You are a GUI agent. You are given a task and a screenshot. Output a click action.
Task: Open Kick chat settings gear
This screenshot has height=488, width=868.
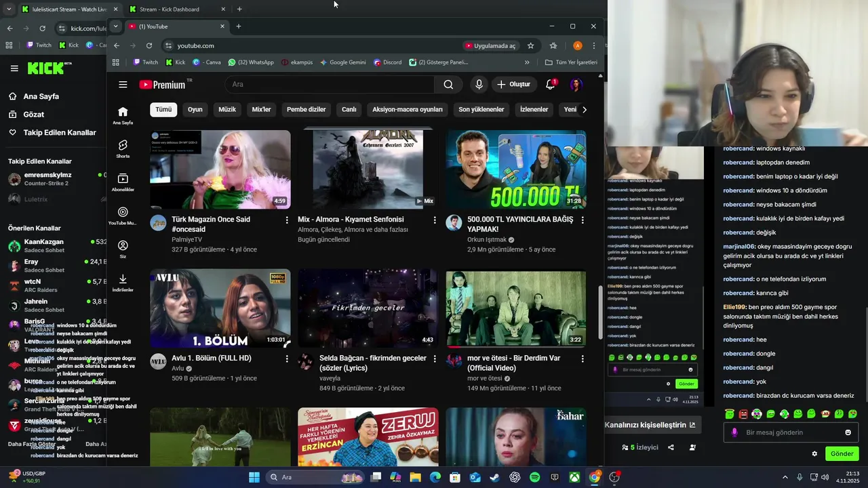(x=814, y=453)
